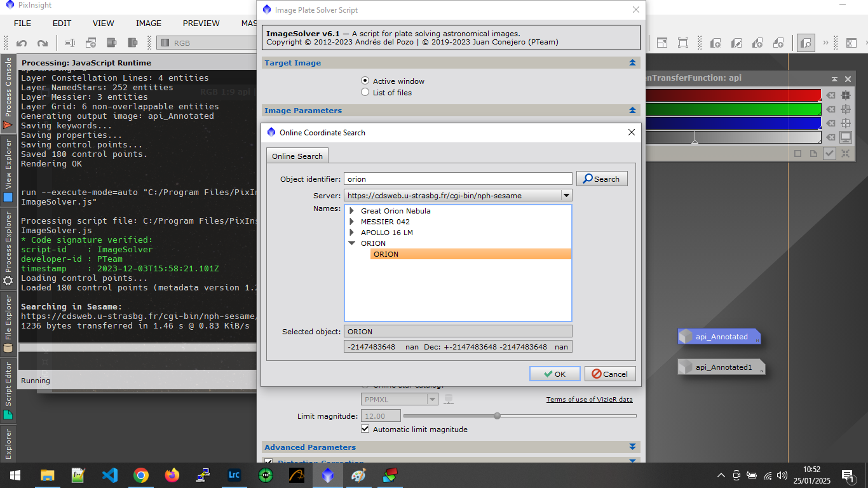The width and height of the screenshot is (868, 488).
Task: Select the highlighted ORION child row
Action: tap(470, 254)
